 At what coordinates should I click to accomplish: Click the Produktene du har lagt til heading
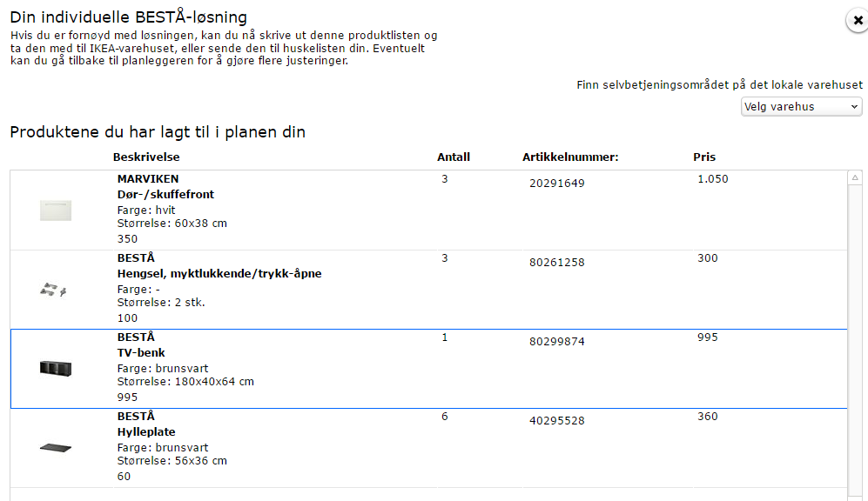[158, 132]
